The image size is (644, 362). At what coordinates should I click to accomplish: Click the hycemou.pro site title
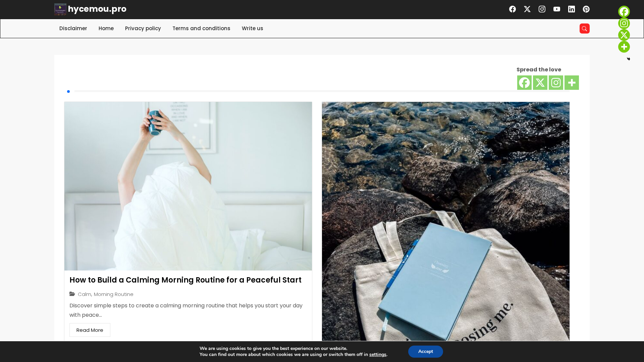coord(97,9)
